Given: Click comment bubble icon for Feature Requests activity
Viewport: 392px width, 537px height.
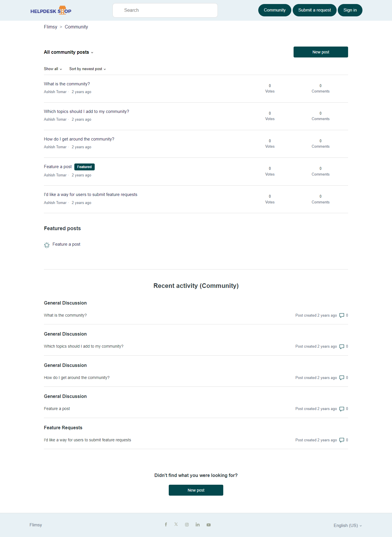Looking at the screenshot, I should [x=342, y=440].
